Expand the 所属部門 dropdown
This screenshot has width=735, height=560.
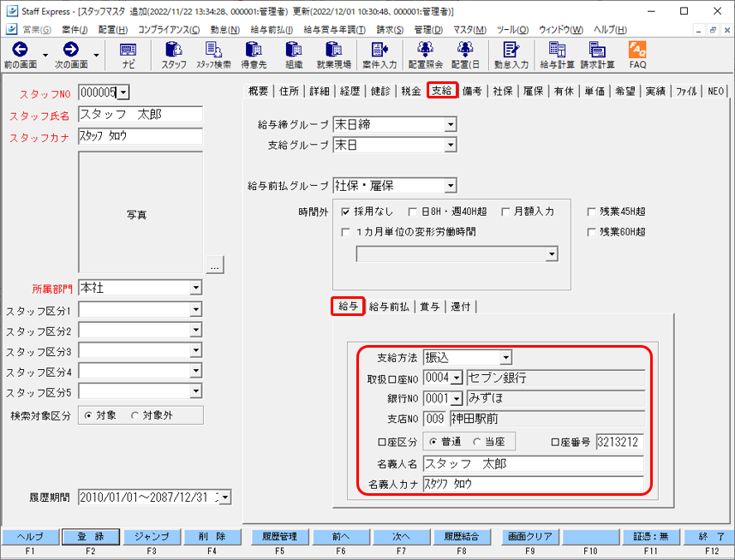pos(196,288)
